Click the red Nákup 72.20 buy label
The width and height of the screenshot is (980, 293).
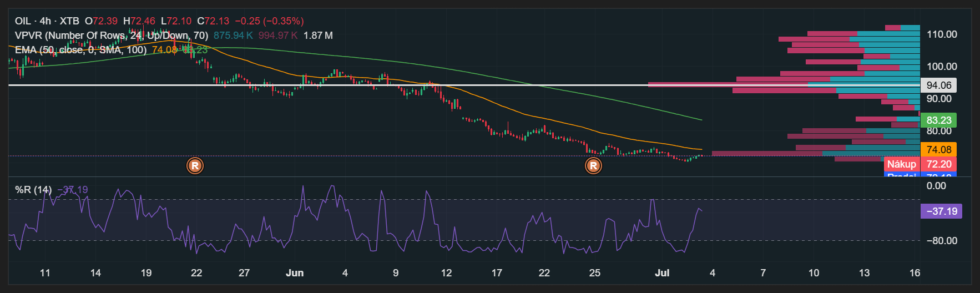(920, 164)
